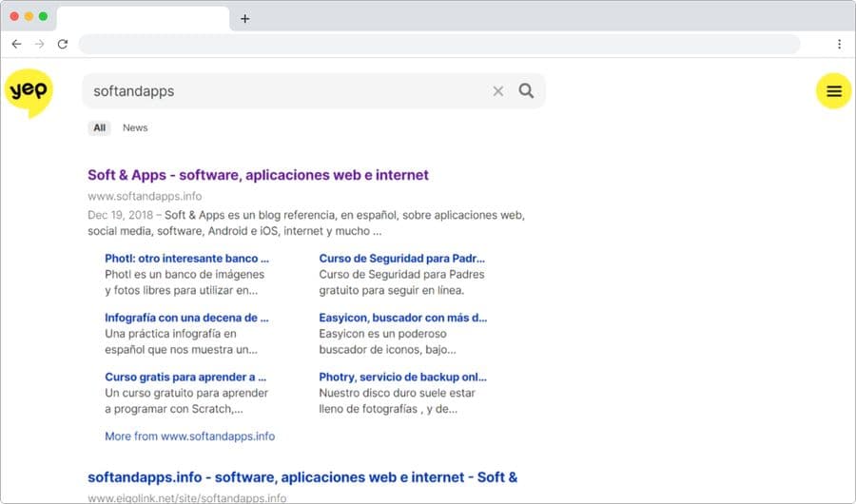Go back with browser back arrow

coord(17,44)
